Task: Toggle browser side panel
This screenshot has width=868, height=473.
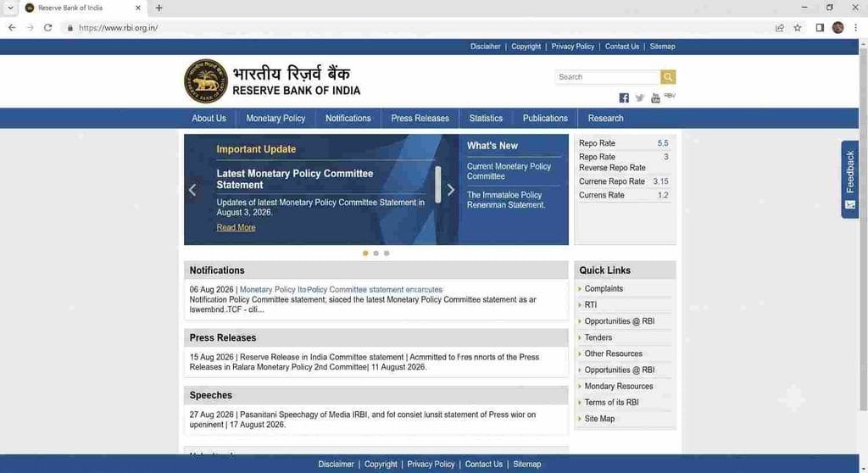Action: (x=820, y=28)
